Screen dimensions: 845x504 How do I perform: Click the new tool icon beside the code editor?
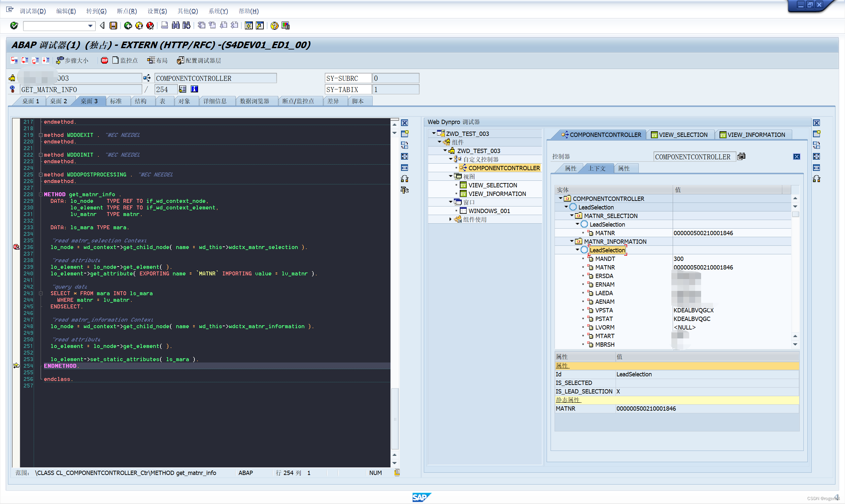405,134
